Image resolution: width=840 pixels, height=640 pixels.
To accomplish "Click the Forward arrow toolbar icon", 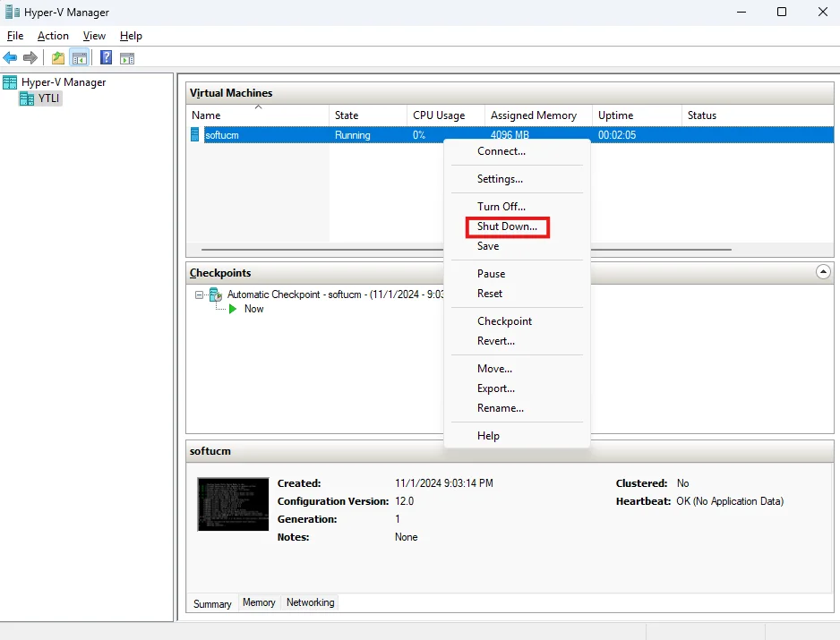I will point(30,58).
